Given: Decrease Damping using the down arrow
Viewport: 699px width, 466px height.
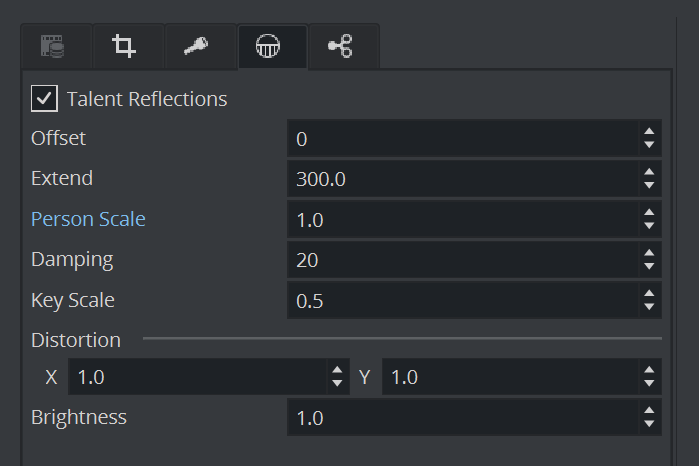Looking at the screenshot, I should [x=649, y=266].
